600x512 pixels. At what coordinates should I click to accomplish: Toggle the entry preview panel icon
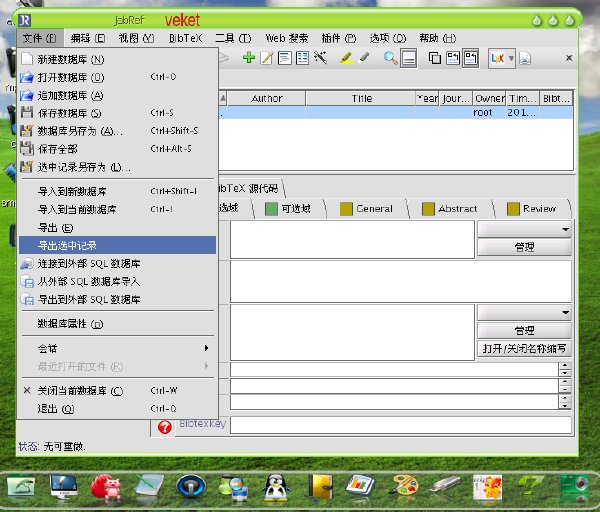[x=409, y=59]
